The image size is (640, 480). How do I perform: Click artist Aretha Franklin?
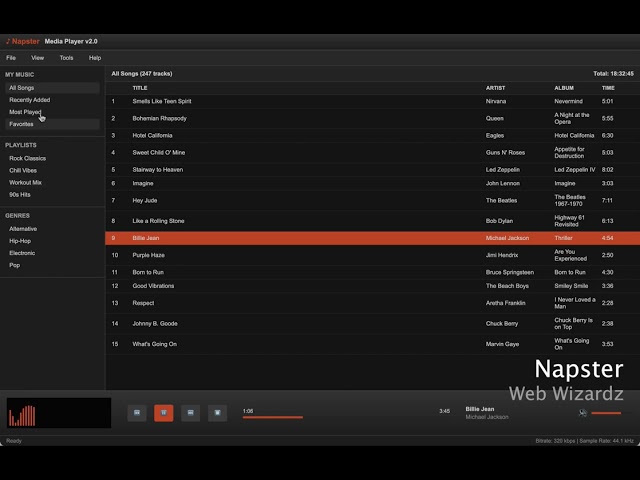click(x=506, y=303)
